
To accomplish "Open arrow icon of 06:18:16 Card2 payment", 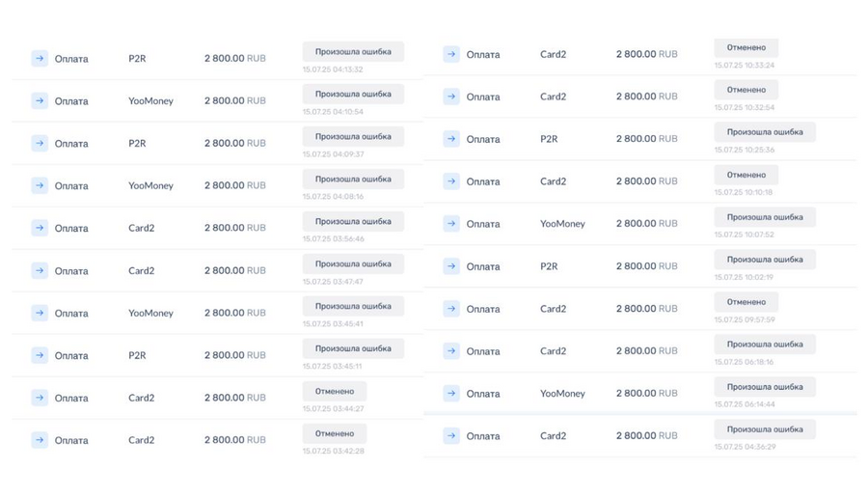I will click(451, 351).
